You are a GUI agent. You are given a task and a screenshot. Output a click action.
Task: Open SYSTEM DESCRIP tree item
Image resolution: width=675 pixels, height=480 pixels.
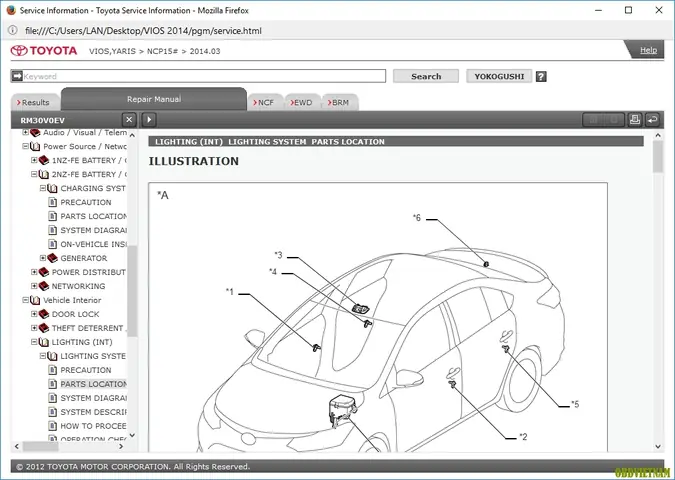[x=93, y=412]
